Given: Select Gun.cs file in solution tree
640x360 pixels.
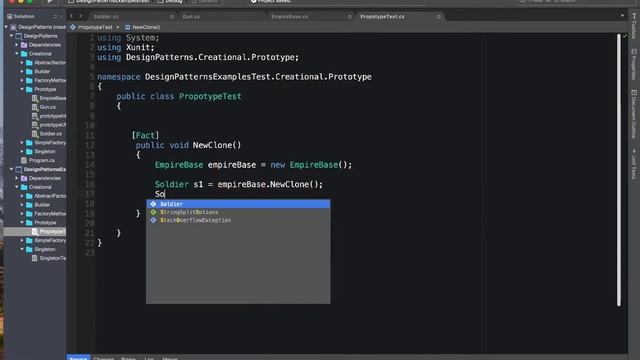Looking at the screenshot, I should (48, 107).
